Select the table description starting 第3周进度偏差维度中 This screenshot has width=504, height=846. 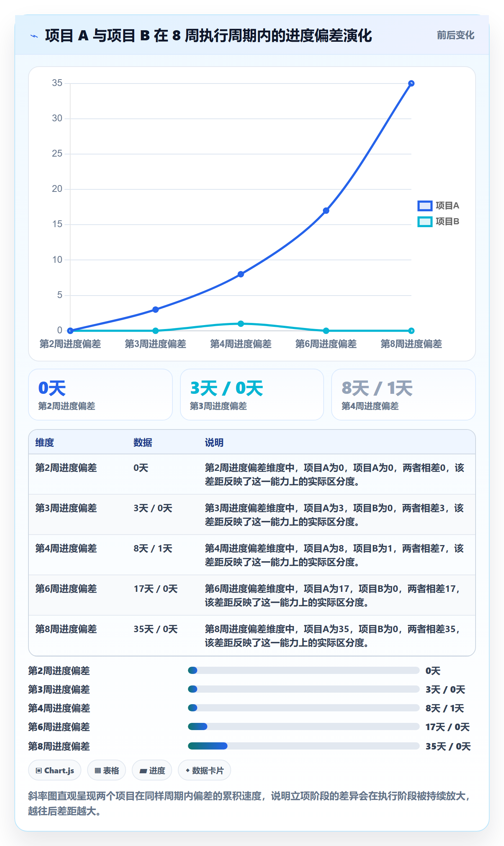(x=334, y=515)
